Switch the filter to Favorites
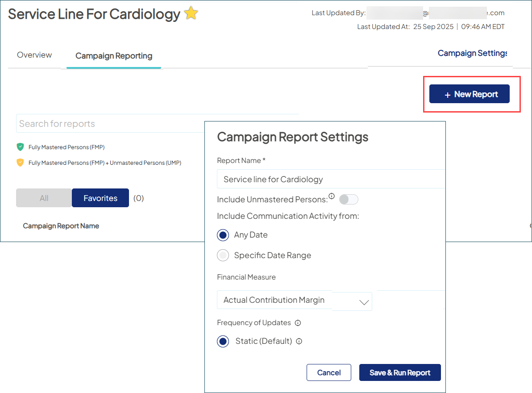The height and width of the screenshot is (393, 532). tap(100, 198)
